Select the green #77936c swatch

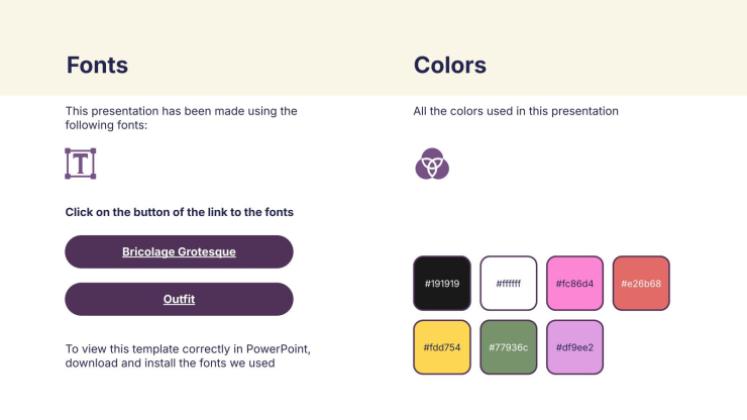point(508,347)
